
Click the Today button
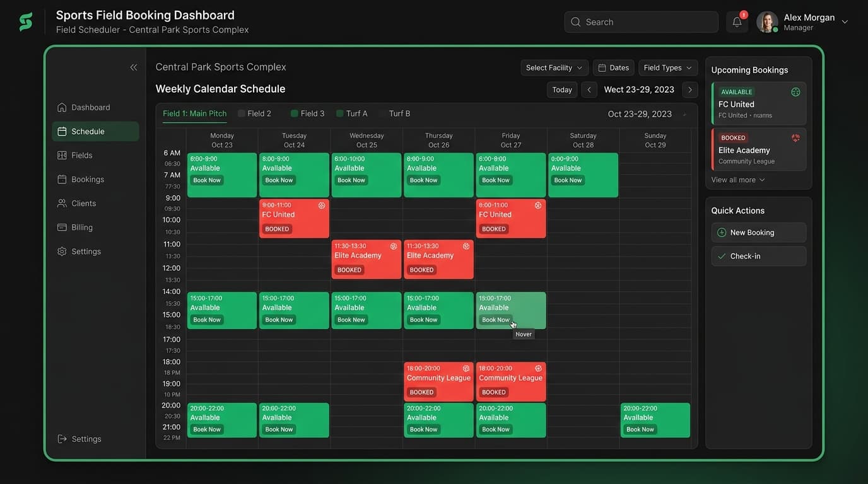pyautogui.click(x=562, y=89)
